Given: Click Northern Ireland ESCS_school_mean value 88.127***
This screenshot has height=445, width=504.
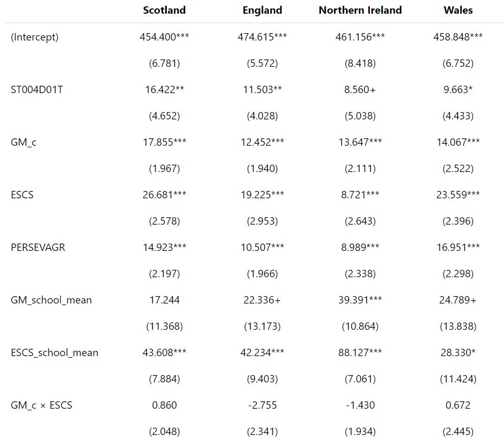Looking at the screenshot, I should (x=360, y=352).
